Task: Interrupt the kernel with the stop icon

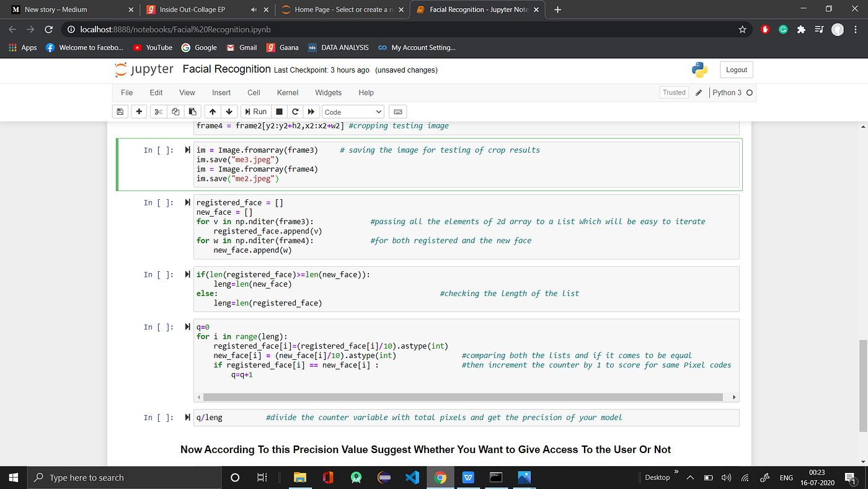Action: click(279, 112)
